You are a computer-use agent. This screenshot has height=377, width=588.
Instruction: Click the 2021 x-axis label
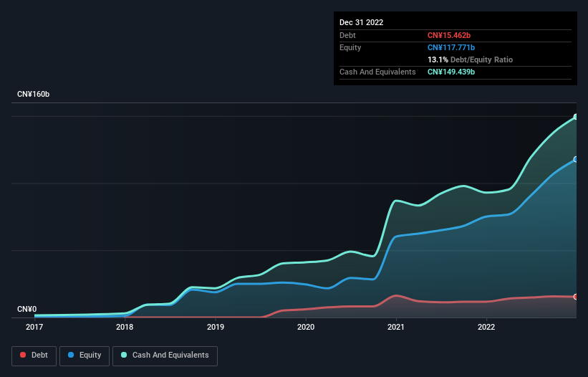396,327
